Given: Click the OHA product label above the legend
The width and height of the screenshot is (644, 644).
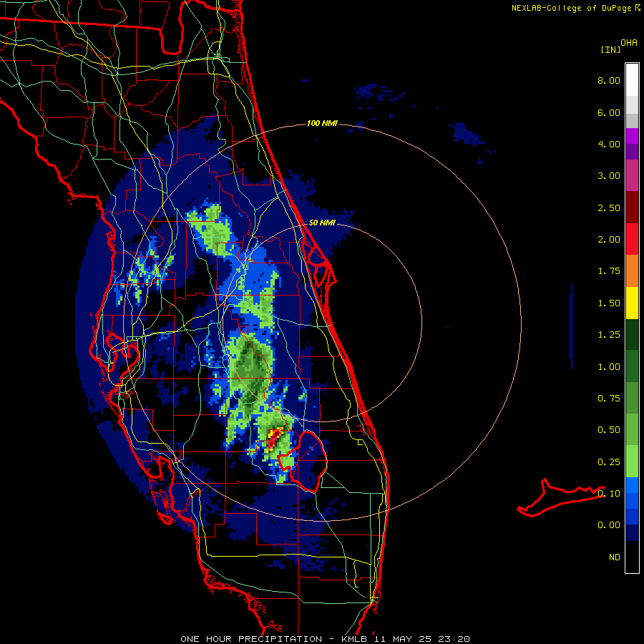Looking at the screenshot, I should pyautogui.click(x=629, y=43).
